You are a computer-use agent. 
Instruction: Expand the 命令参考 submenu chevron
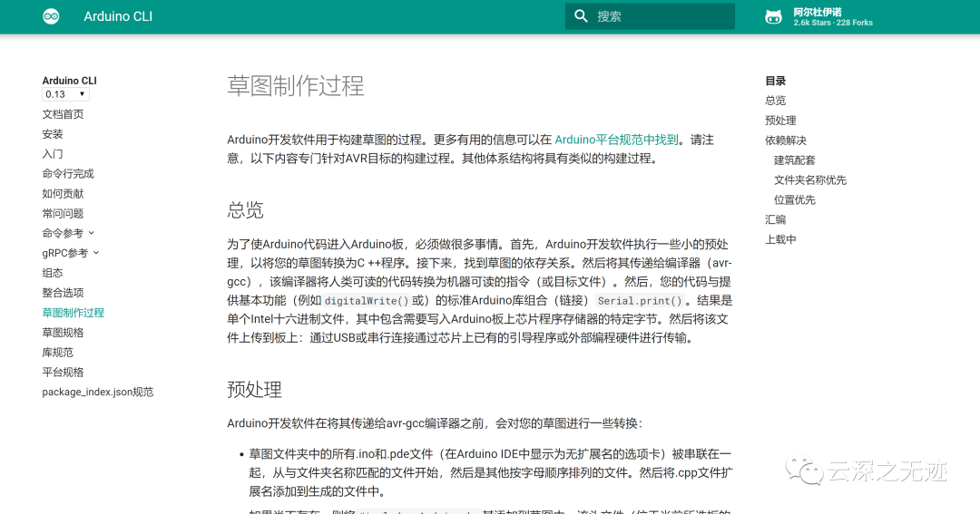click(x=92, y=233)
